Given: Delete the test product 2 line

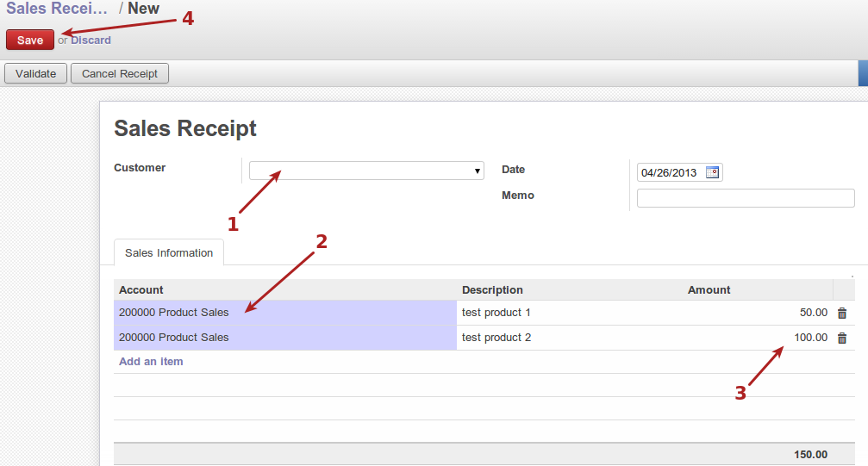Looking at the screenshot, I should 842,339.
